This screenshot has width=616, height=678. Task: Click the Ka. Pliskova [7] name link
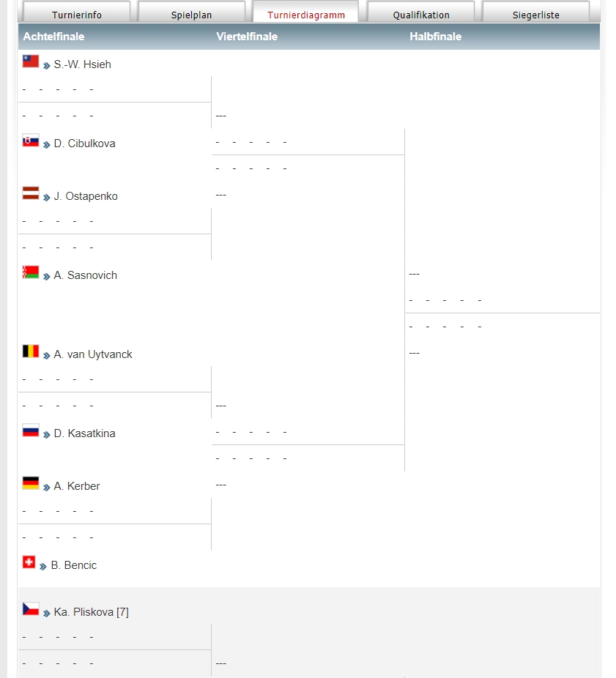point(91,612)
